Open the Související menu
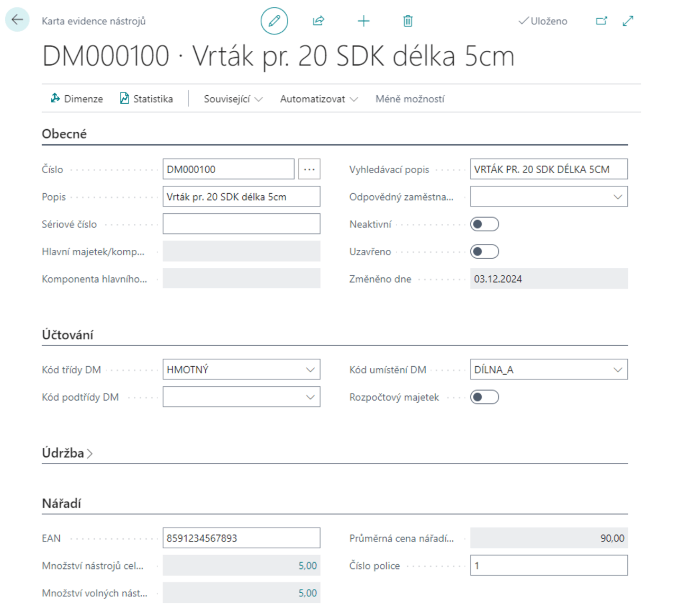The width and height of the screenshot is (677, 616). tap(233, 99)
